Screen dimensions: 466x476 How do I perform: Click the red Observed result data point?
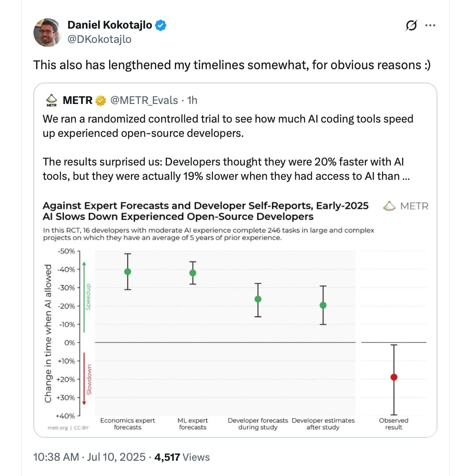pyautogui.click(x=394, y=377)
